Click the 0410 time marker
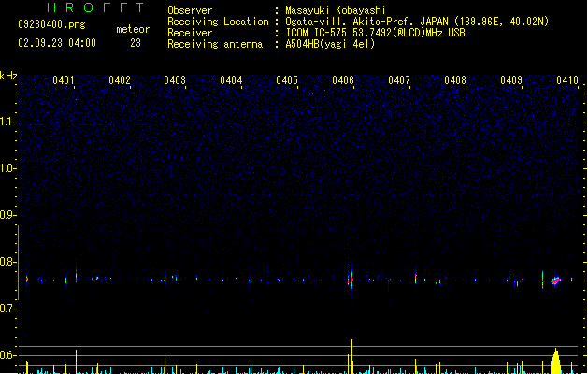 [567, 80]
